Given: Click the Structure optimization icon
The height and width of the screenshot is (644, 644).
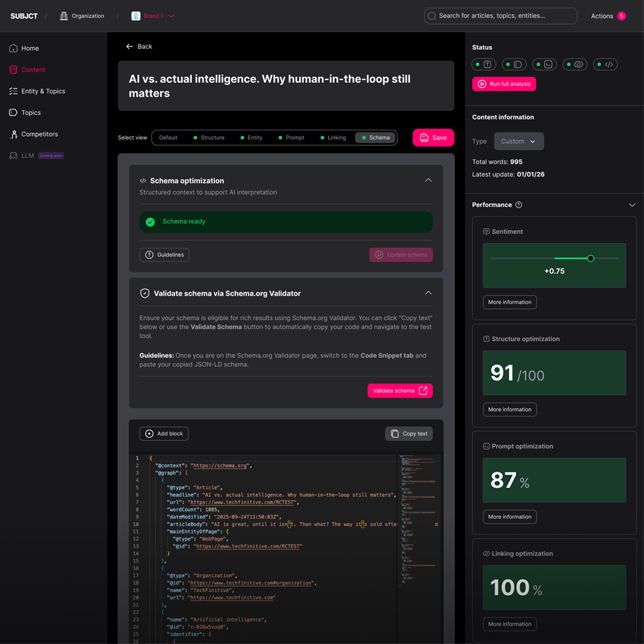Looking at the screenshot, I should (x=486, y=339).
